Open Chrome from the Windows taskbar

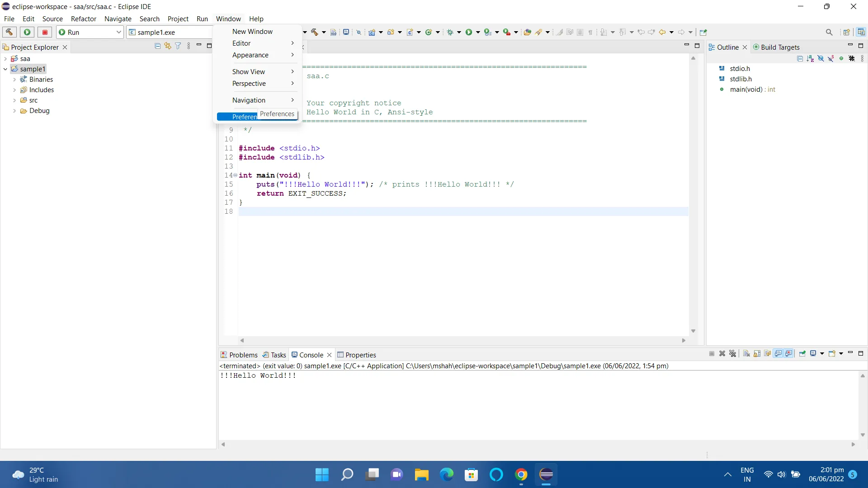[521, 474]
